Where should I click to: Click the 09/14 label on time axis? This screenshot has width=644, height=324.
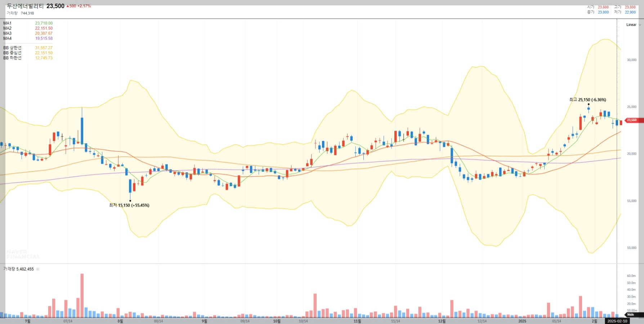coord(245,321)
